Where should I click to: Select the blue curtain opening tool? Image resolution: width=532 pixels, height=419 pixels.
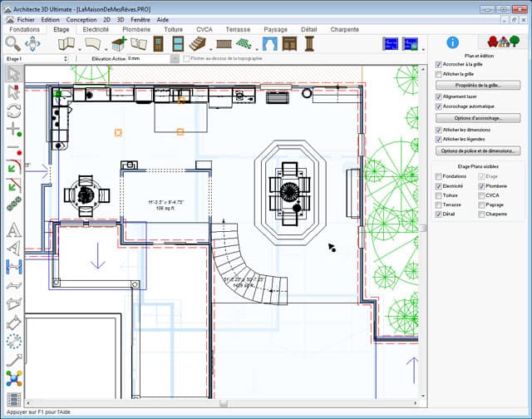pyautogui.click(x=270, y=44)
